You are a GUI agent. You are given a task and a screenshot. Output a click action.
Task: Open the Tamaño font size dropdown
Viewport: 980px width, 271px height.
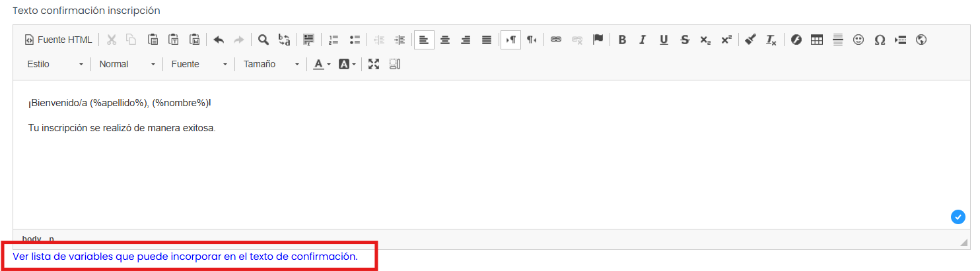(x=271, y=64)
